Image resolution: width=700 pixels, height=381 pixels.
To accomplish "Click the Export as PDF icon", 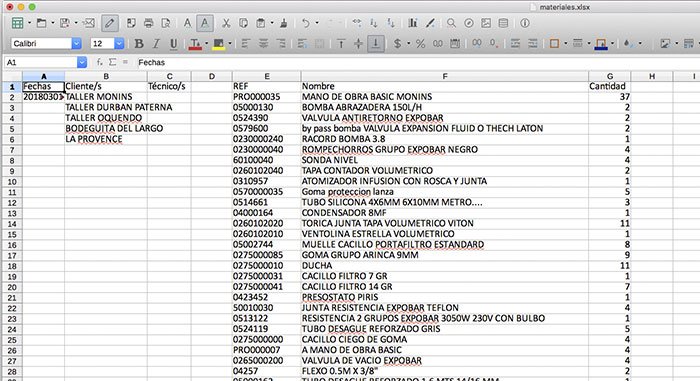I will (x=131, y=23).
